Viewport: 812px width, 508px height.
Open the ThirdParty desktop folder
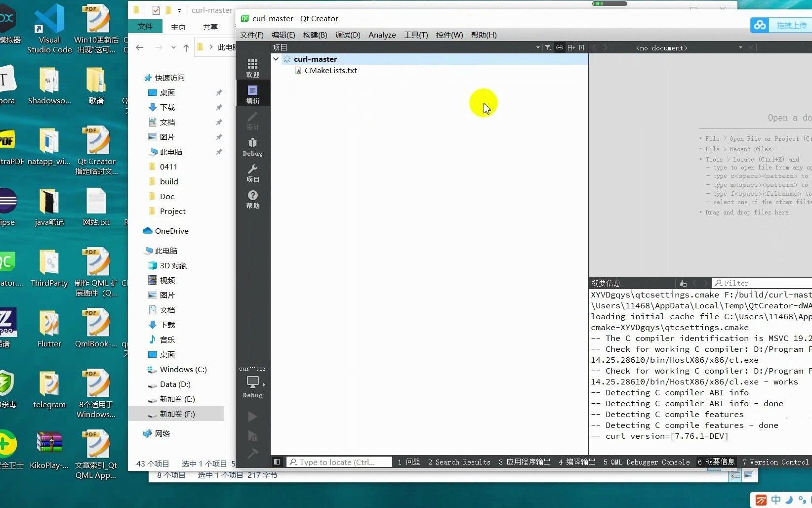pos(49,268)
